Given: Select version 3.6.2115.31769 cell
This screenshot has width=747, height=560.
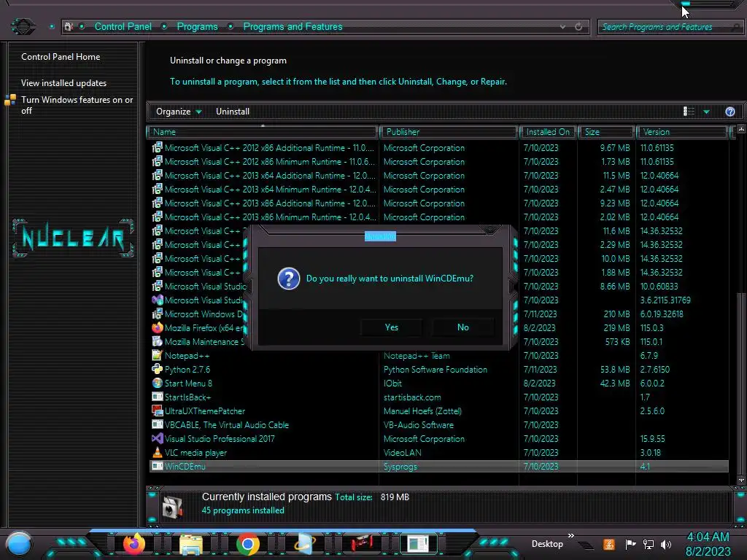Looking at the screenshot, I should (665, 300).
